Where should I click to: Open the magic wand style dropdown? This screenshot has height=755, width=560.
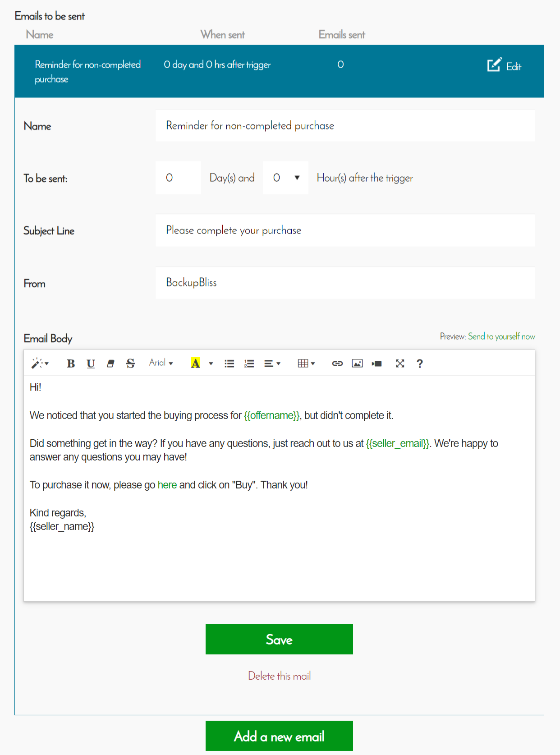[40, 364]
